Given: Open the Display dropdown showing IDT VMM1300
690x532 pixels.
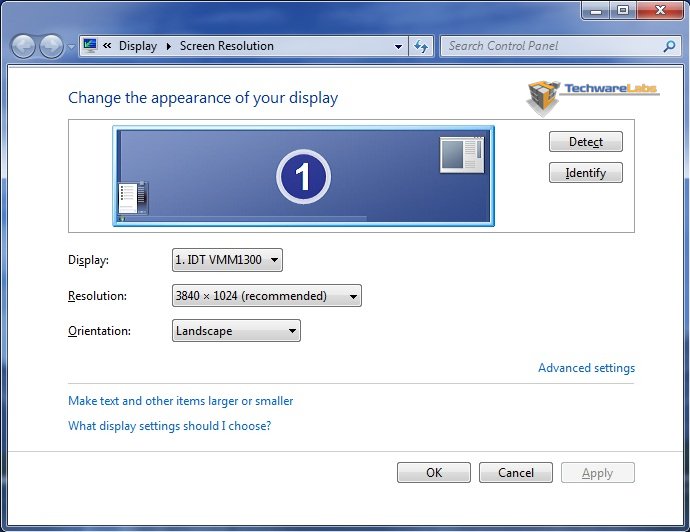Looking at the screenshot, I should click(227, 260).
